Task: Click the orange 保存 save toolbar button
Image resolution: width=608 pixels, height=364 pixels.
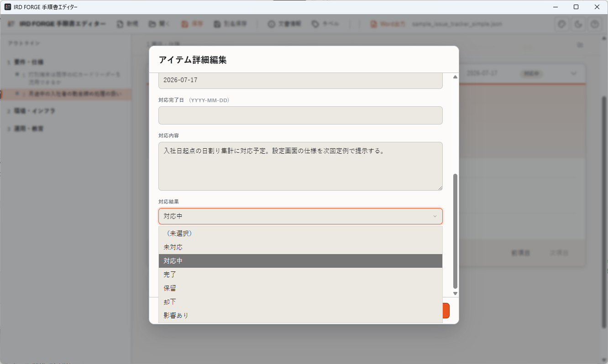Action: [x=192, y=24]
